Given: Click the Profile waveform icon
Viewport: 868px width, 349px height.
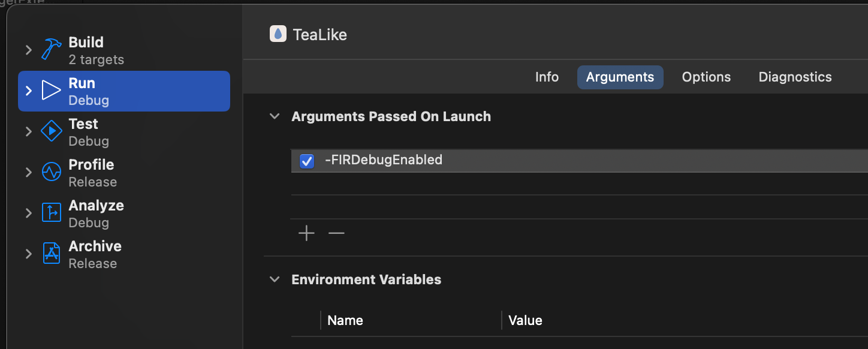Looking at the screenshot, I should coord(52,172).
